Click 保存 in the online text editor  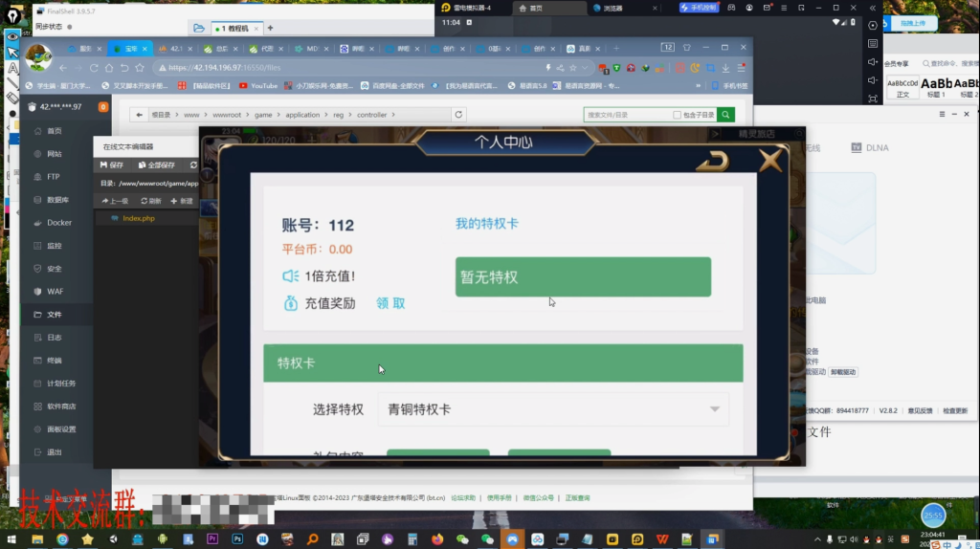coord(112,165)
